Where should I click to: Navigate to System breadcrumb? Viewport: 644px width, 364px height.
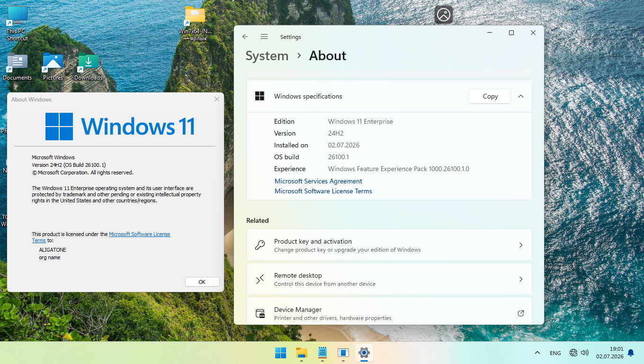pyautogui.click(x=267, y=55)
